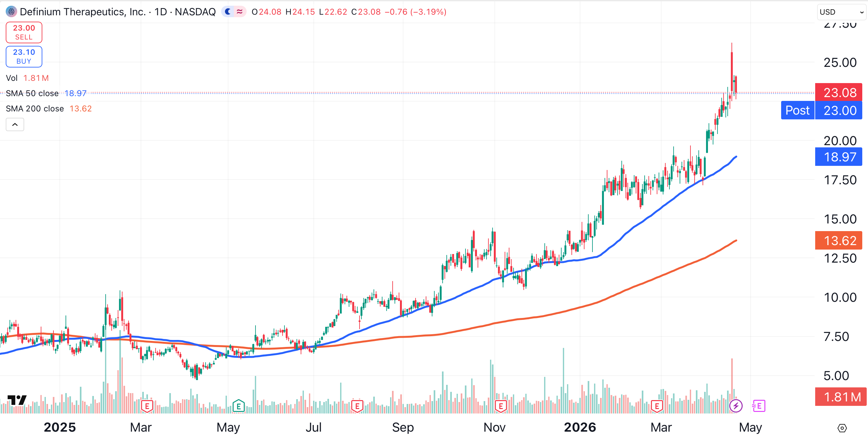Select the Vol indicator legend
Viewport: 868px width, 438px height.
coord(12,78)
